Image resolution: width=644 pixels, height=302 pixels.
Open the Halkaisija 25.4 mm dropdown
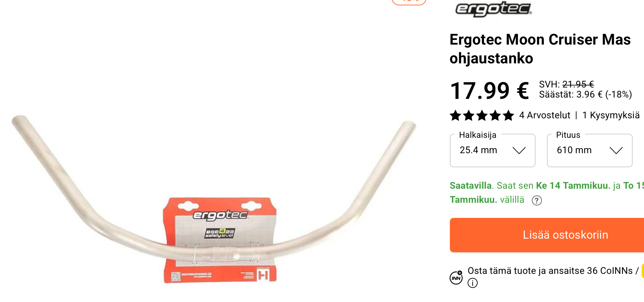[493, 150]
